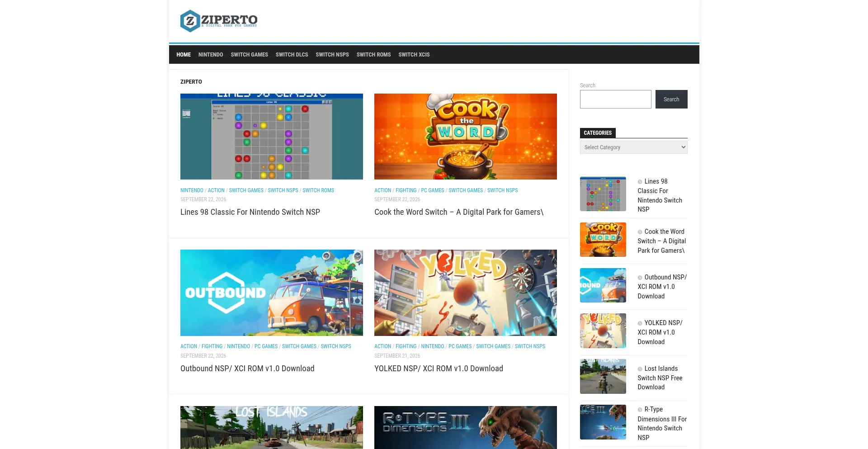Click the dark Search button
This screenshot has width=868, height=449.
coord(671,99)
